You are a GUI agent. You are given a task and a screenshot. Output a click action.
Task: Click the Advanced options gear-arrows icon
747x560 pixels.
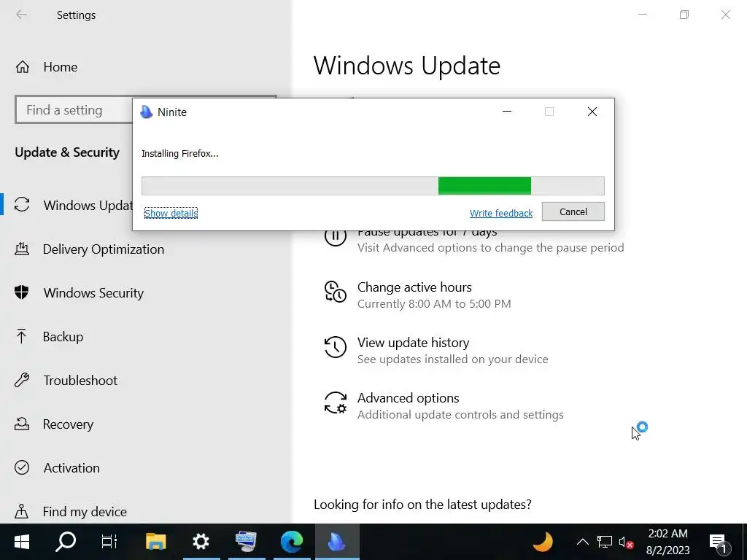click(x=336, y=402)
